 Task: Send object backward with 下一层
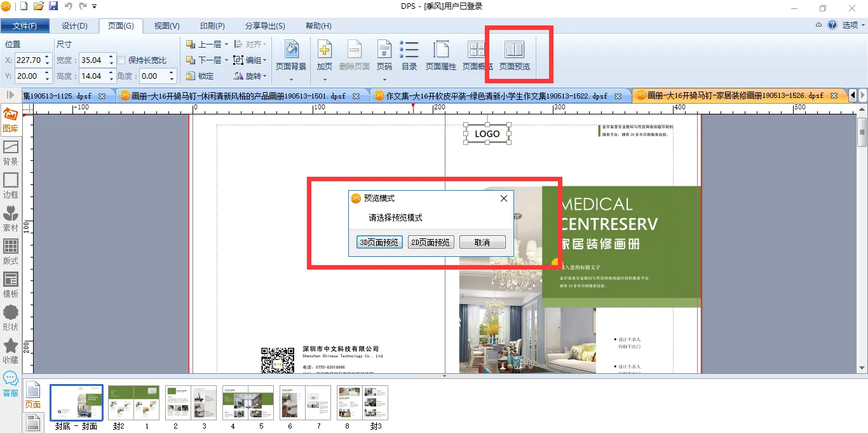(203, 60)
